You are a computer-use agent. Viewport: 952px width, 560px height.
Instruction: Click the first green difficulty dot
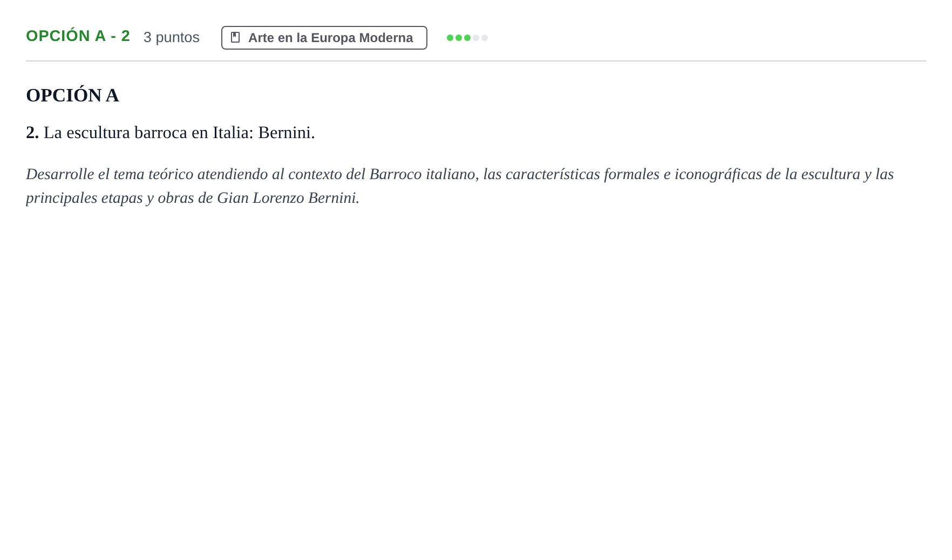pyautogui.click(x=450, y=38)
